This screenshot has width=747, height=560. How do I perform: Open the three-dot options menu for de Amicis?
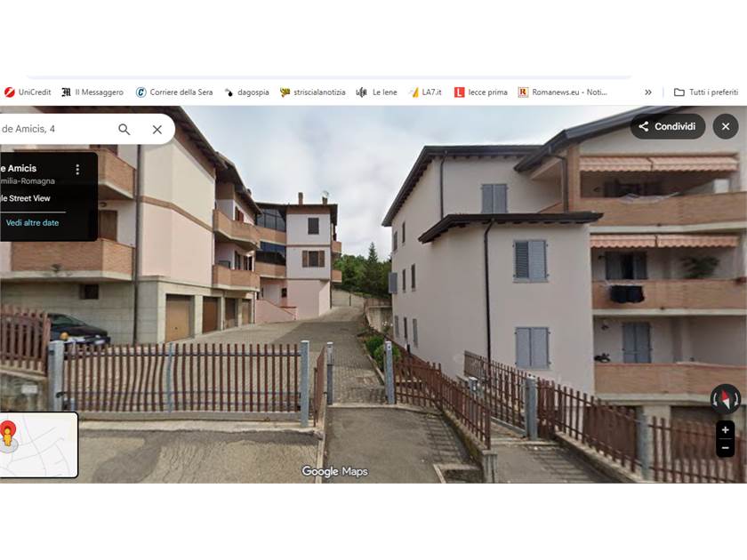[x=77, y=169]
